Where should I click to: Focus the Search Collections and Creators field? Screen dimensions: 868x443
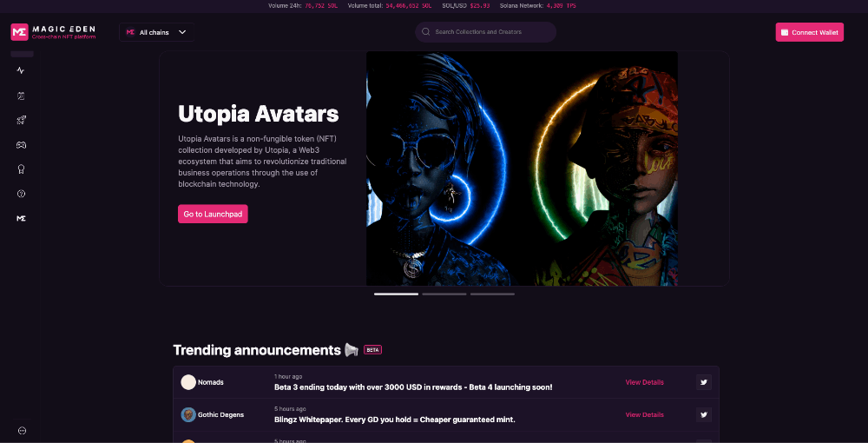(x=485, y=32)
